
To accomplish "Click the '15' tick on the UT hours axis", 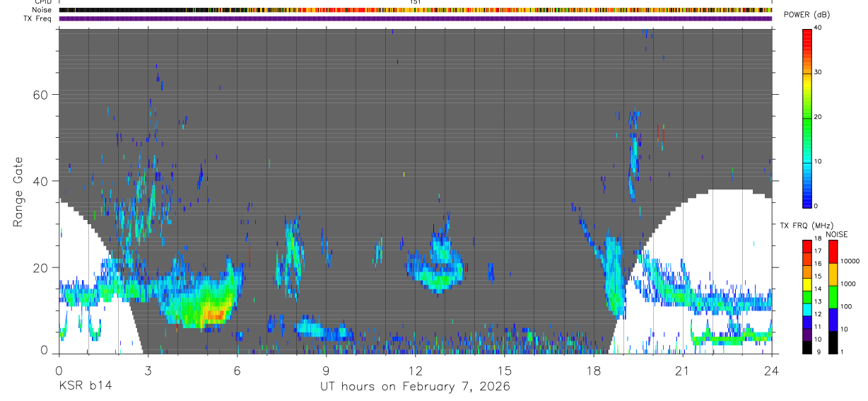I will pos(505,370).
